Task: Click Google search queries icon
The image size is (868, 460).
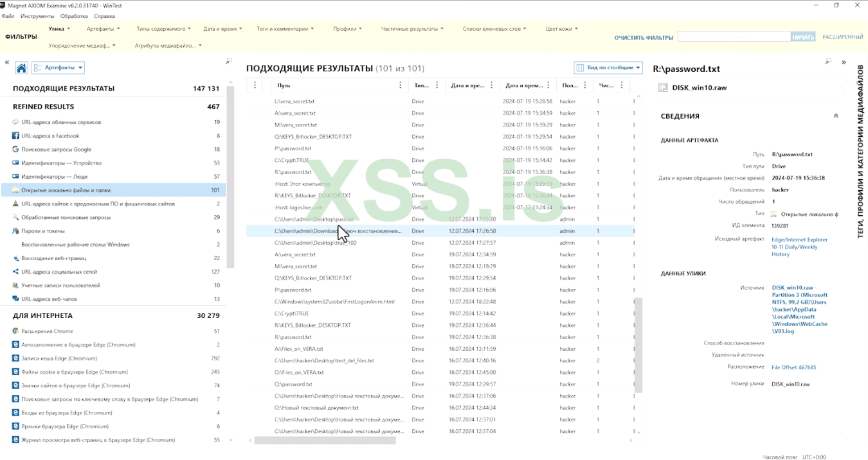Action: 15,149
